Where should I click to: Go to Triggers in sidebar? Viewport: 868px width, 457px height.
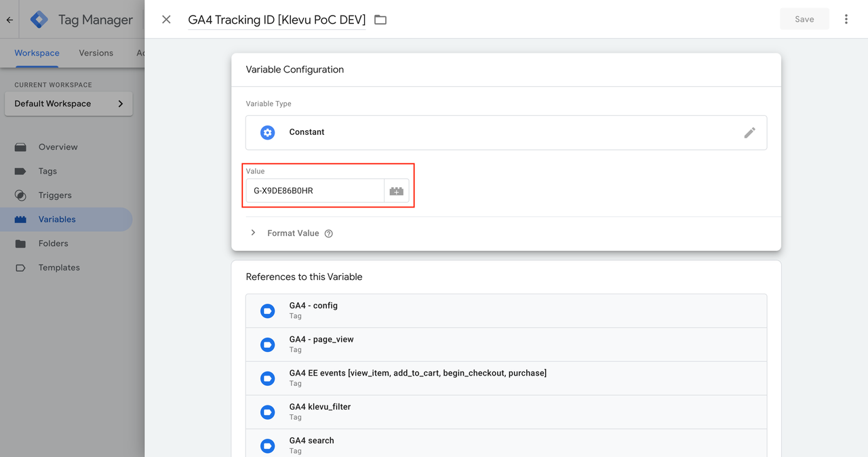pyautogui.click(x=66, y=195)
